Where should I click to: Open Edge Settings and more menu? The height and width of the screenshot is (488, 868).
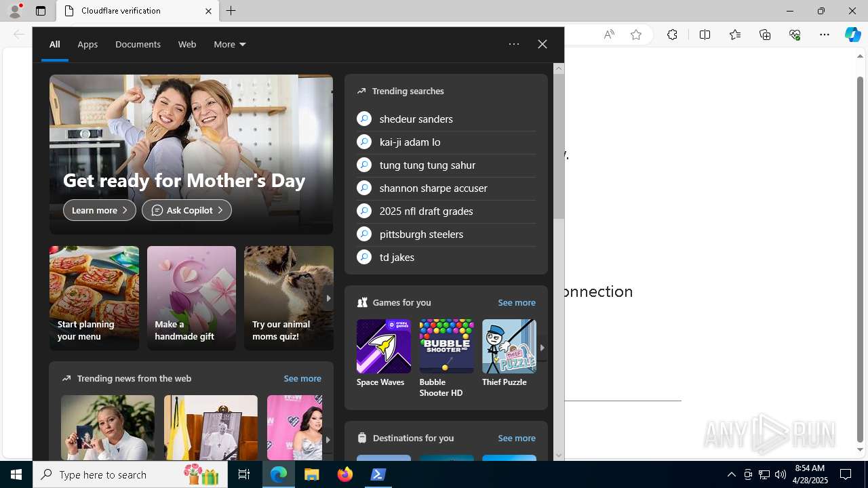point(825,35)
